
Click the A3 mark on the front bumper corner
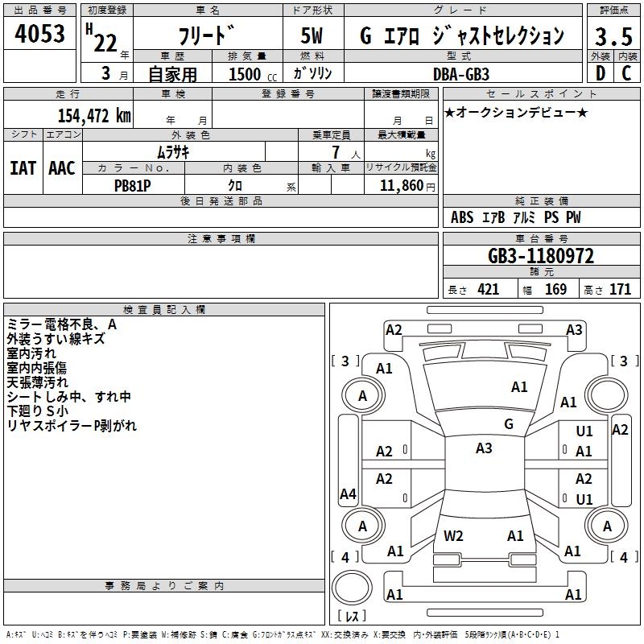pos(574,330)
